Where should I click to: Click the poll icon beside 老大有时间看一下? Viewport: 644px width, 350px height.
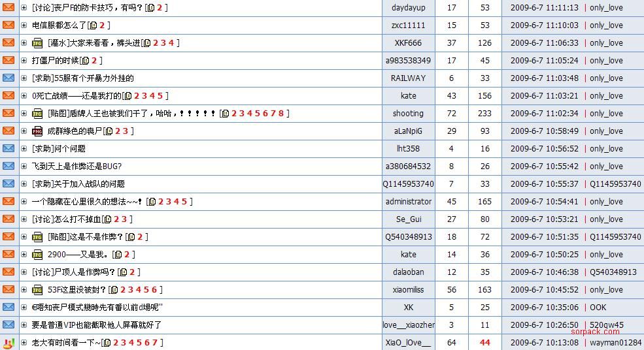point(8,343)
